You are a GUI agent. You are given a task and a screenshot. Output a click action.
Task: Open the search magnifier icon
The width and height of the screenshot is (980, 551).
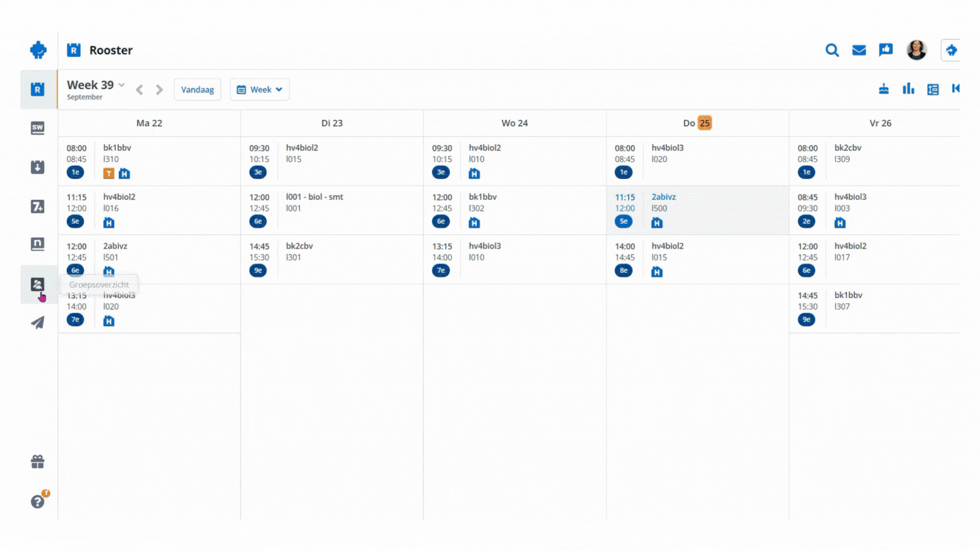click(x=832, y=50)
